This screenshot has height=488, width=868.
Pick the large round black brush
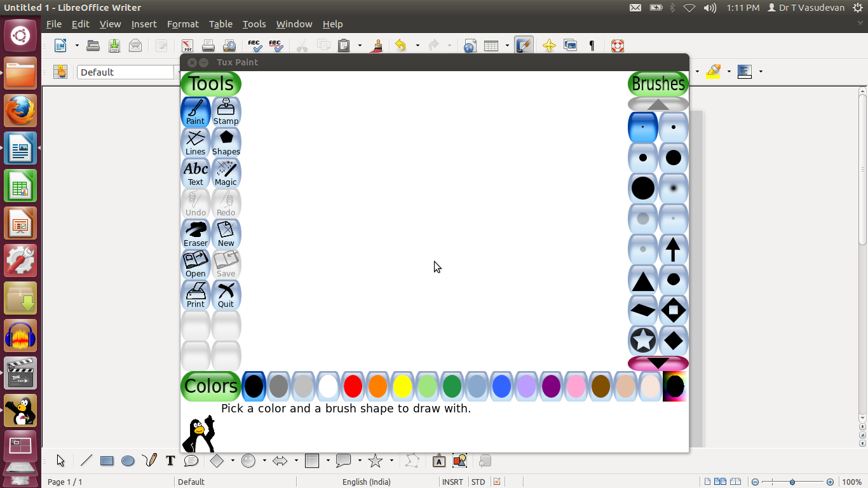coord(643,188)
